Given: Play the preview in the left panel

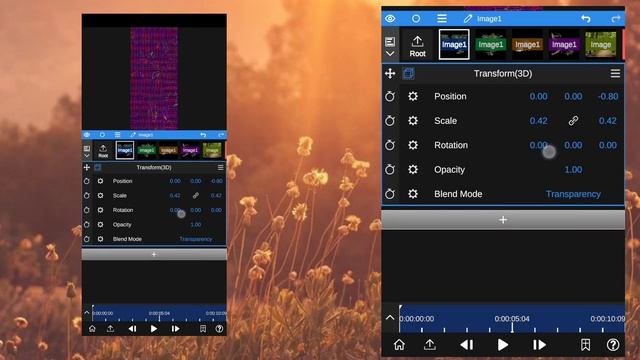Looking at the screenshot, I should [x=154, y=329].
